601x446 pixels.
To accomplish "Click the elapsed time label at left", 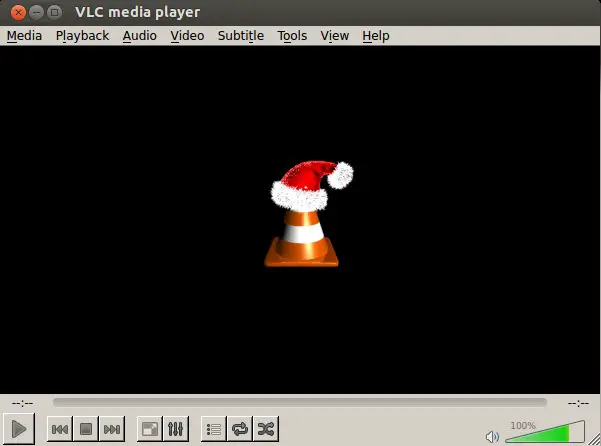I will click(x=22, y=403).
